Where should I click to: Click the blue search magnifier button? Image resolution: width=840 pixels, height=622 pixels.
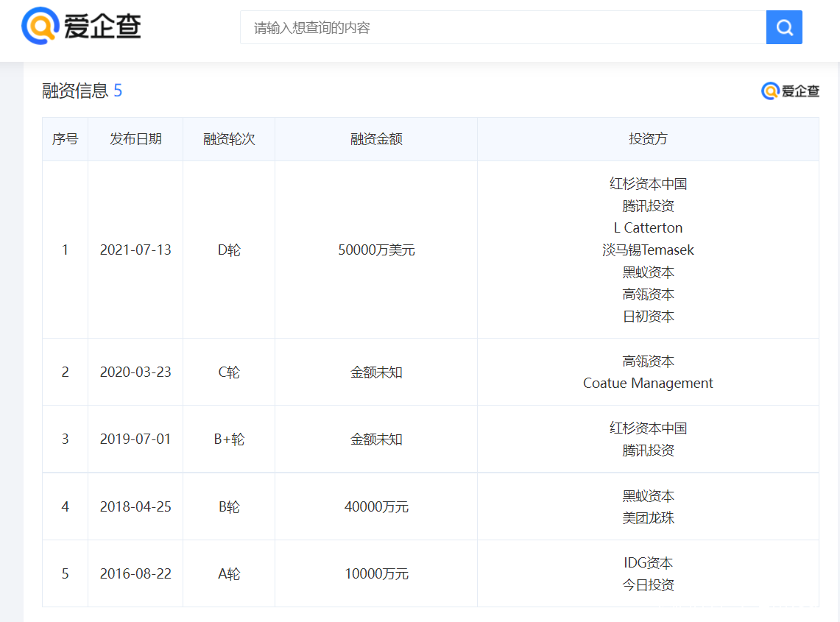pyautogui.click(x=784, y=27)
